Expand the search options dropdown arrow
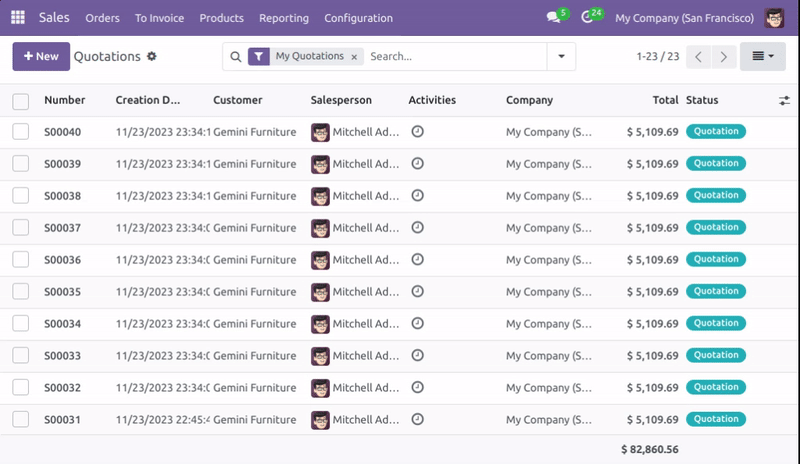Screen dimensions: 800x464 [x=561, y=57]
